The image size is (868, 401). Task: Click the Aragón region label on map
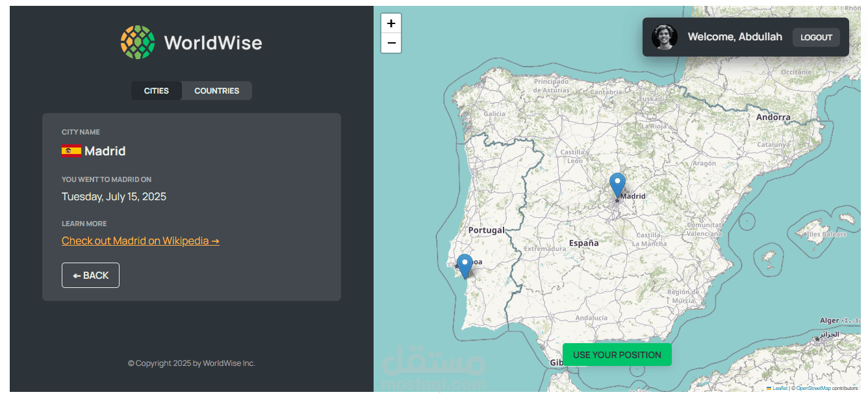(x=704, y=164)
